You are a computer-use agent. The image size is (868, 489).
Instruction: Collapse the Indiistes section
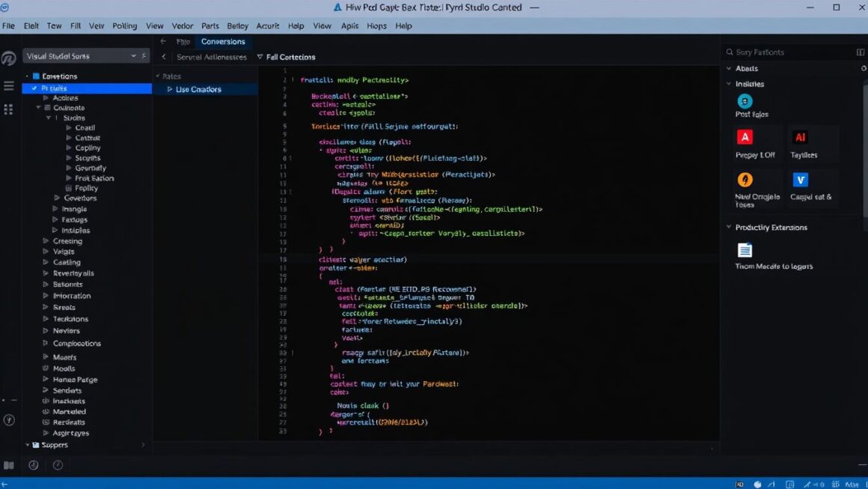pyautogui.click(x=729, y=84)
